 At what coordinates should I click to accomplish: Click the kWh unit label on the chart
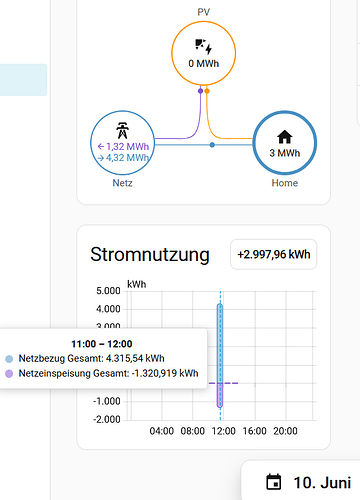137,284
